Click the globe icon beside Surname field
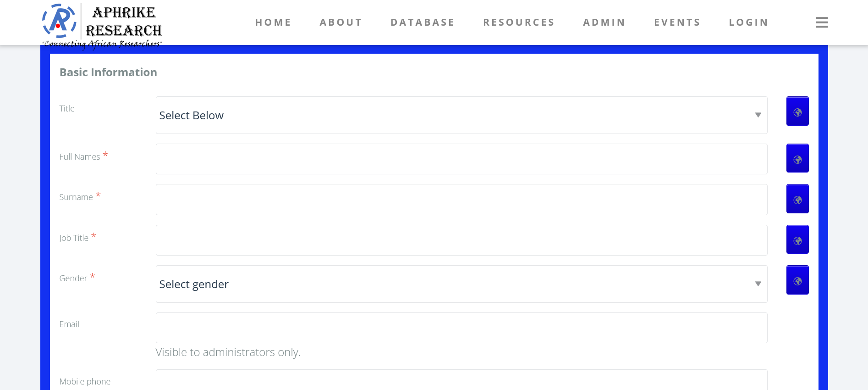Image resolution: width=868 pixels, height=390 pixels. [797, 199]
